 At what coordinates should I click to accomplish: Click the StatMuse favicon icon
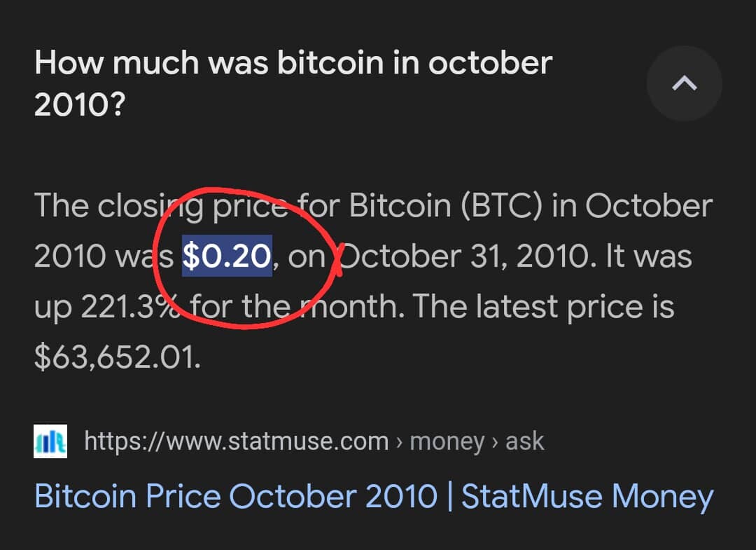(50, 441)
